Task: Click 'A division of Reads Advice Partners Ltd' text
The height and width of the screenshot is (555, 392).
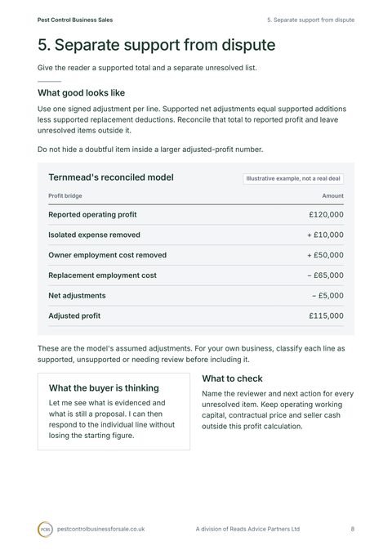Action: pos(247,529)
